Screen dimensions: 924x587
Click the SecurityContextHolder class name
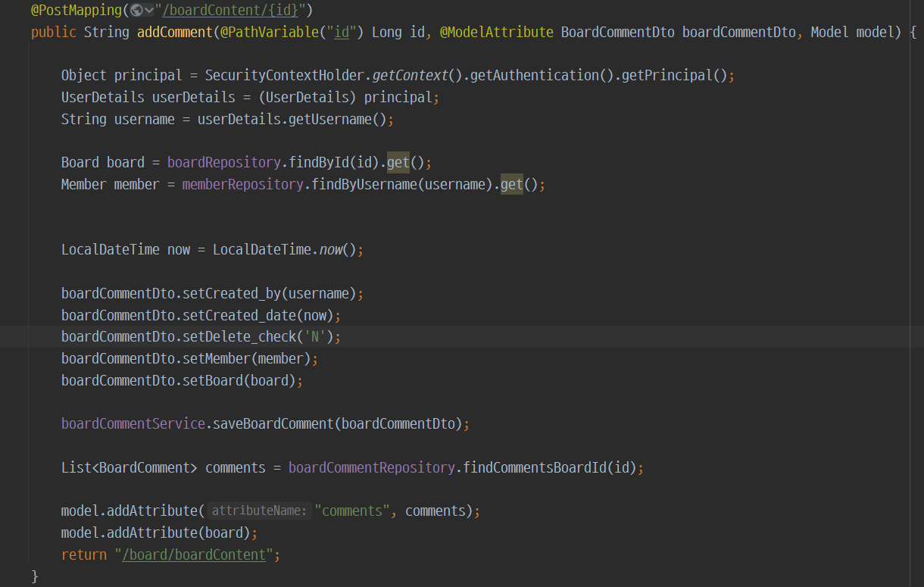284,76
